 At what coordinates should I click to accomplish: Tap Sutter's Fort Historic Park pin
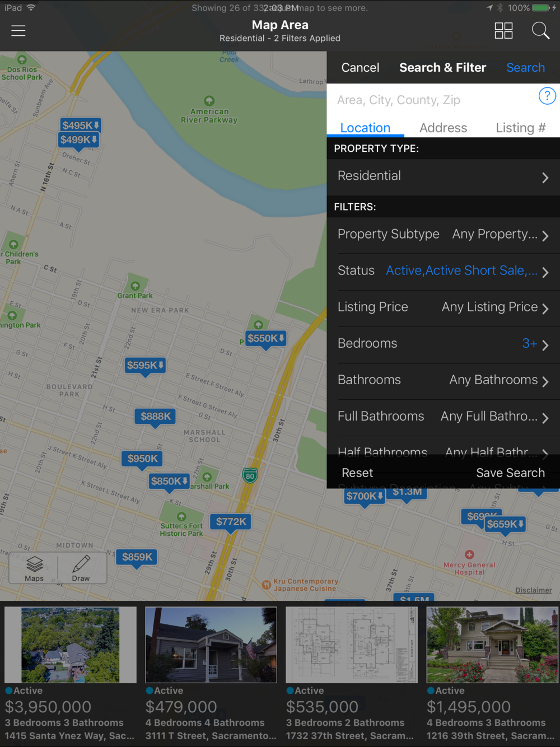(x=181, y=516)
